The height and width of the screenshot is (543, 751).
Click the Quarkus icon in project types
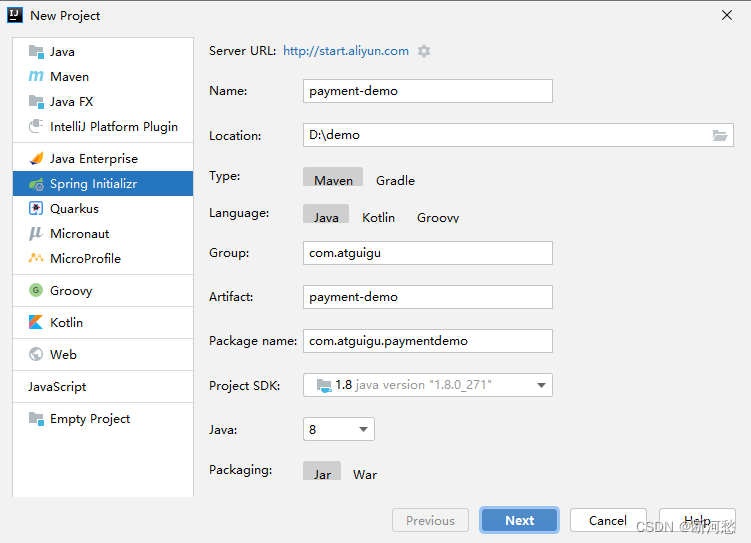[36, 209]
